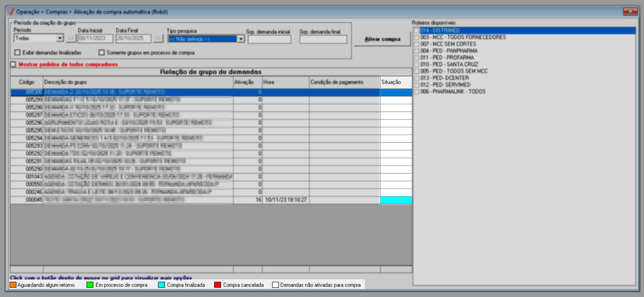Screen dimensions: 644x297
Task: Select the row with code 005296
Action: (x=211, y=123)
